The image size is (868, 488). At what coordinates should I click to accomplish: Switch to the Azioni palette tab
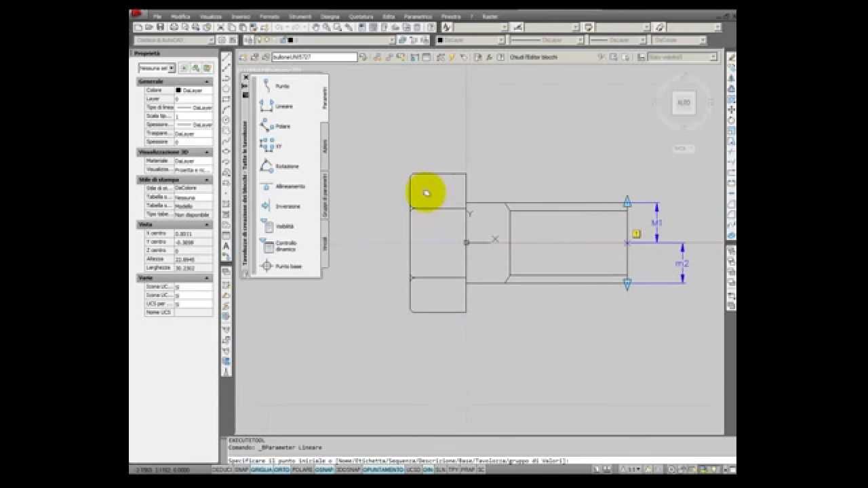tap(325, 145)
